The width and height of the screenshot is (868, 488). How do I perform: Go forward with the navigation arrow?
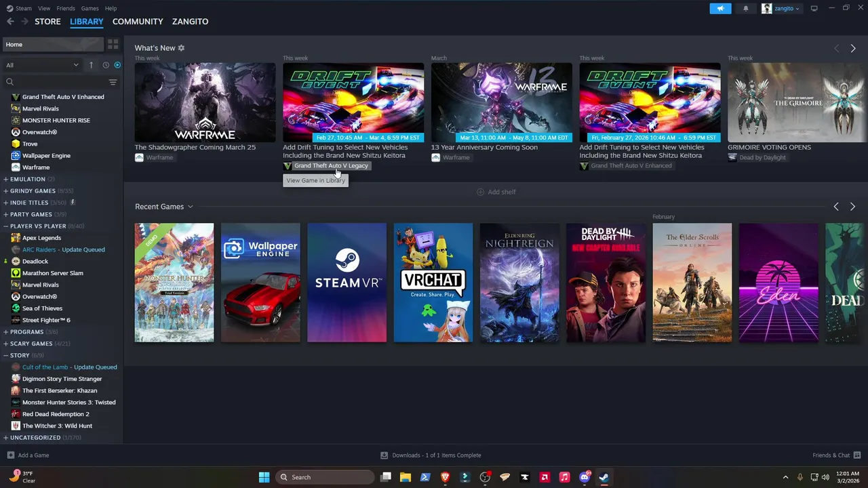click(24, 22)
